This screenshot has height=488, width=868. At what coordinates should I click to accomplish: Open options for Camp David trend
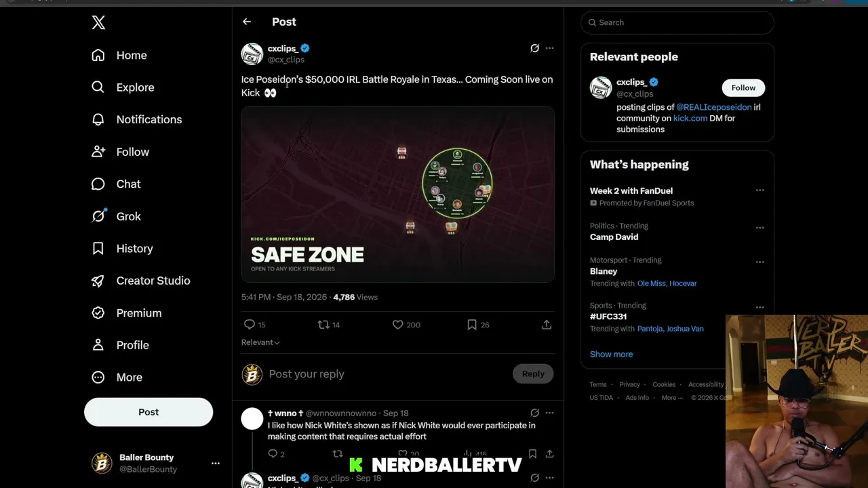(759, 228)
